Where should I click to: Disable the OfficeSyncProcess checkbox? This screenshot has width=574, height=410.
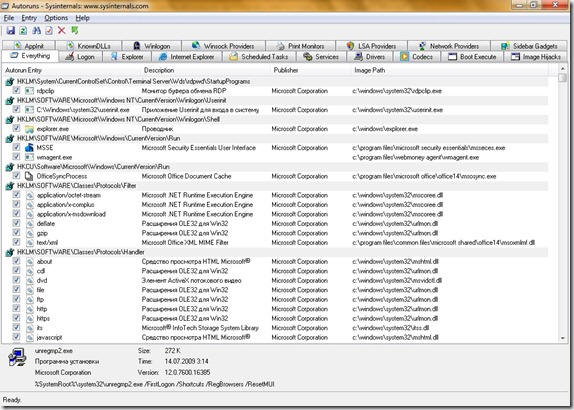(16, 176)
